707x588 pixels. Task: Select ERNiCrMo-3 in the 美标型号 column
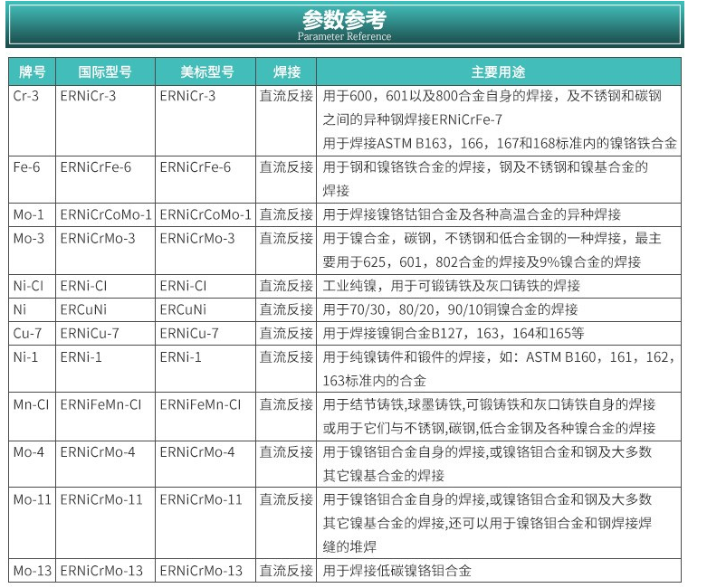(197, 238)
